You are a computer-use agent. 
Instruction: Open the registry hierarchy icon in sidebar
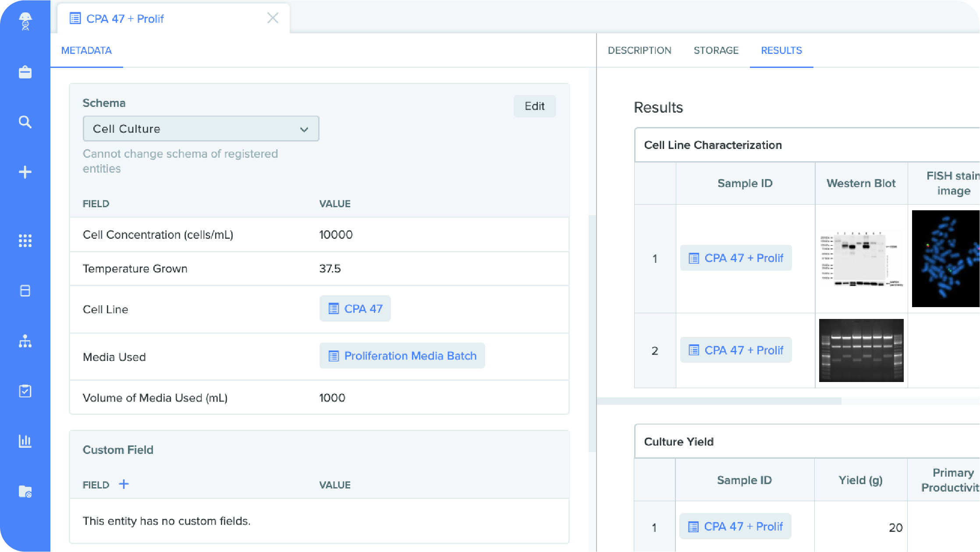(x=25, y=341)
